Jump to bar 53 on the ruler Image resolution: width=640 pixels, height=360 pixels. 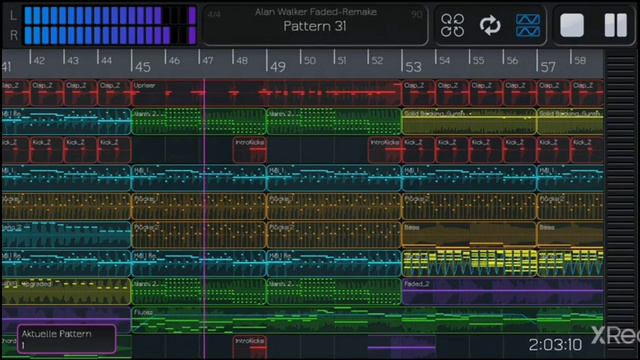[413, 66]
